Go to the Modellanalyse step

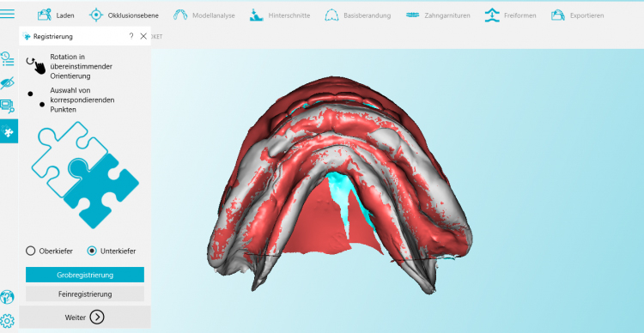[x=204, y=15]
